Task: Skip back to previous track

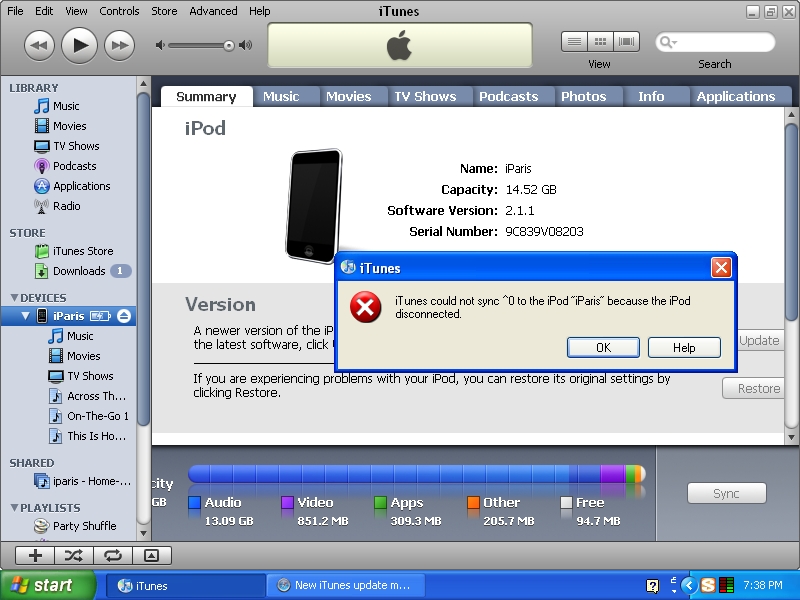Action: 39,45
